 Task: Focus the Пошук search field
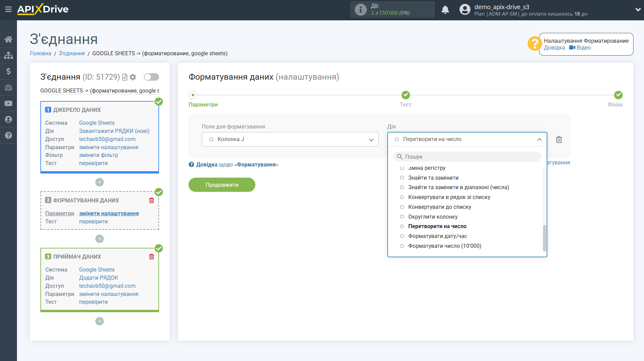pos(467,157)
